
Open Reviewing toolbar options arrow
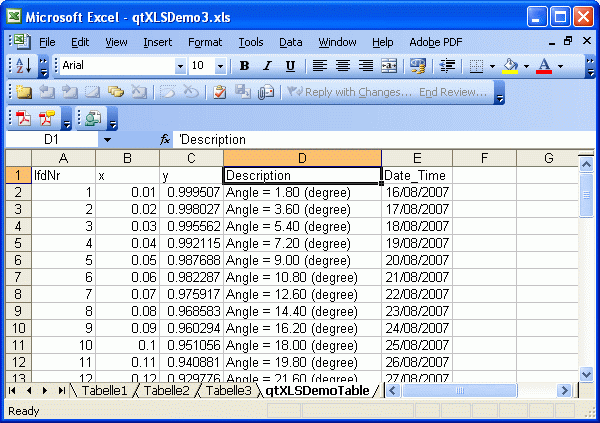pos(499,93)
